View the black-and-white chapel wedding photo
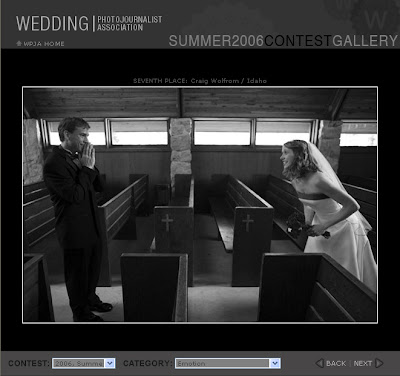 (x=200, y=205)
